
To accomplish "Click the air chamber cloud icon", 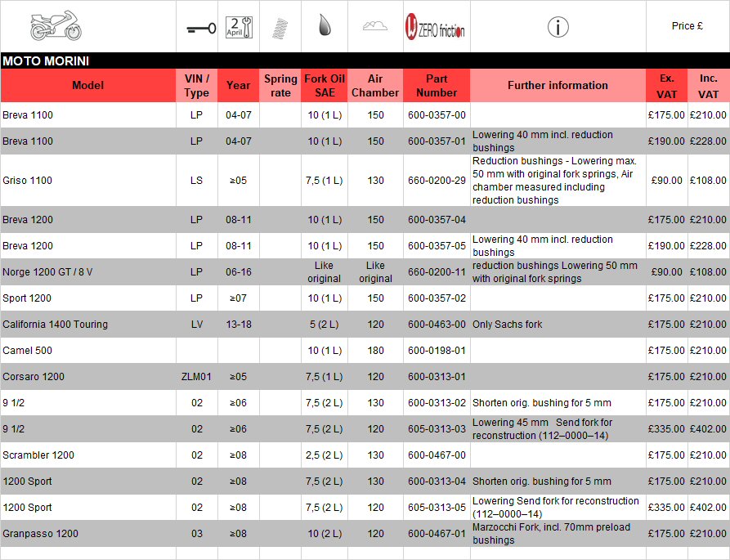I will coord(374,26).
